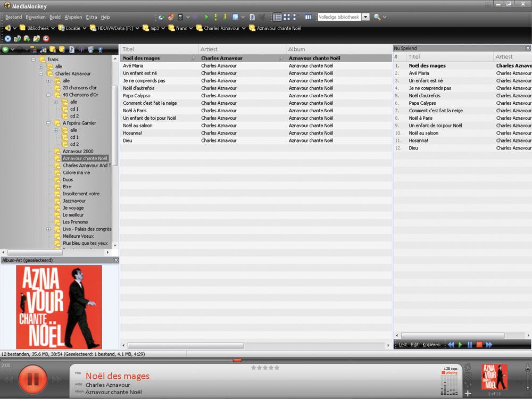The width and height of the screenshot is (532, 399).
Task: Click the plus icon in the player
Action: [x=468, y=394]
